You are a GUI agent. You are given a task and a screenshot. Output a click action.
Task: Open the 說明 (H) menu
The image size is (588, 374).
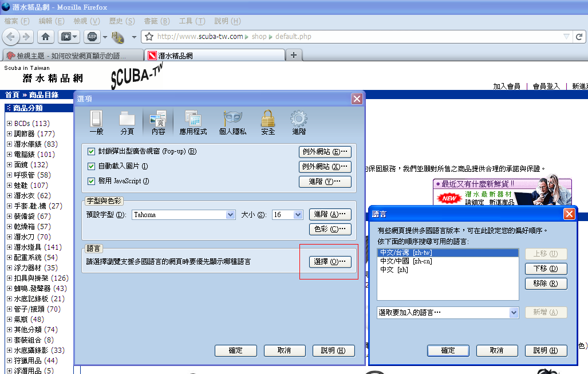coord(227,21)
